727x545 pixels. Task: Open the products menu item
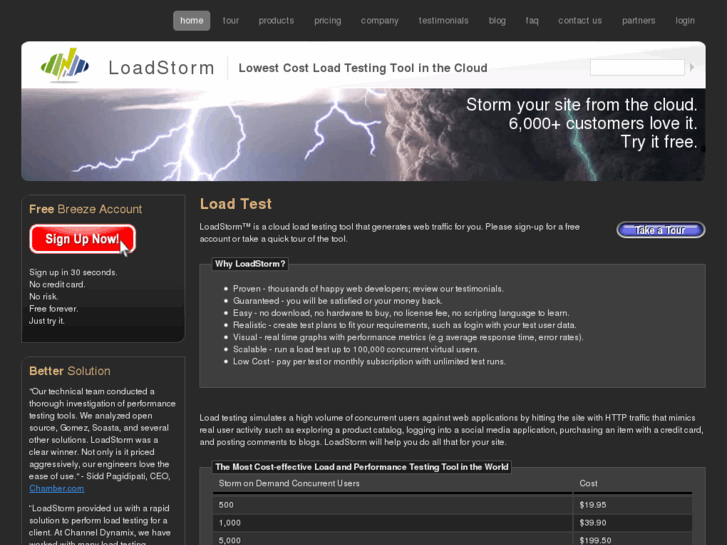pos(276,21)
